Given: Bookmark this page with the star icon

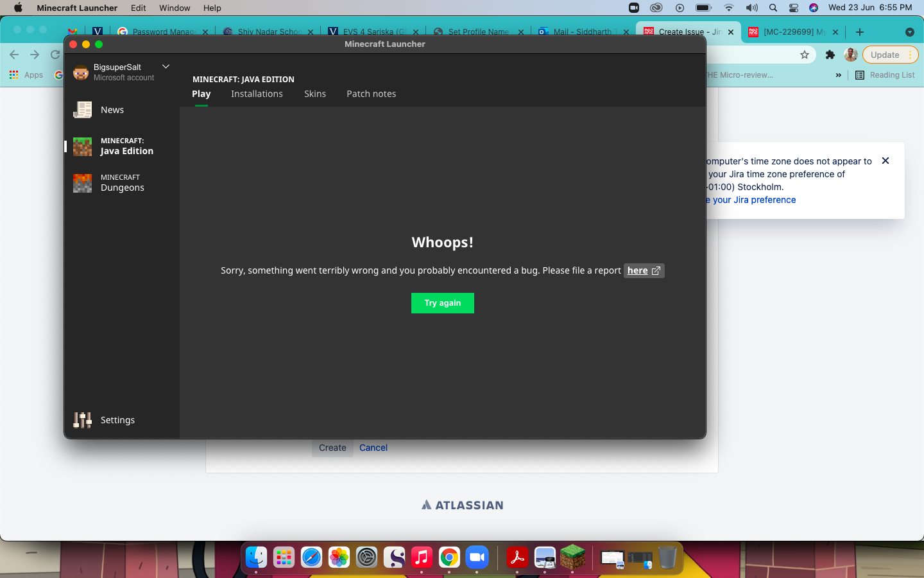Looking at the screenshot, I should point(805,55).
